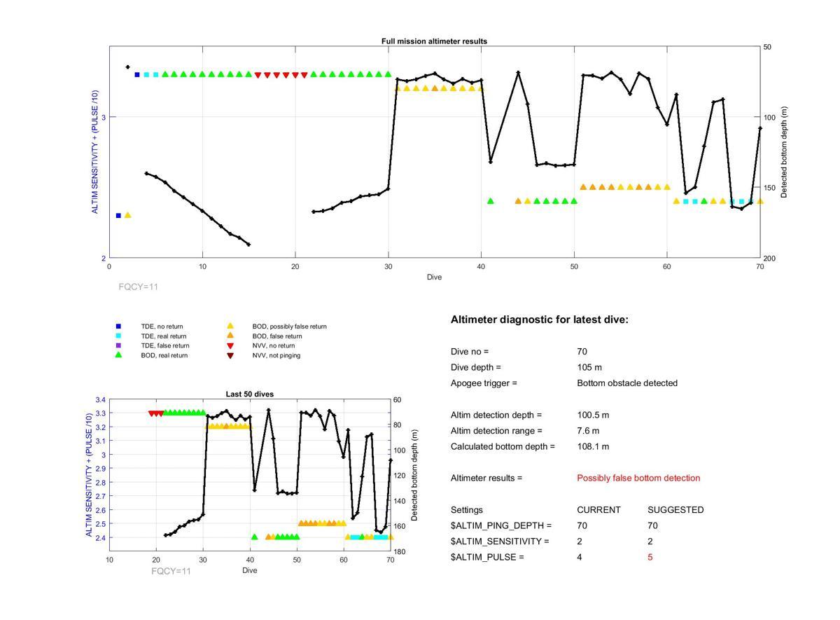Select the current $ALTIM_PULSE value "4"
The height and width of the screenshot is (620, 840).
click(580, 558)
